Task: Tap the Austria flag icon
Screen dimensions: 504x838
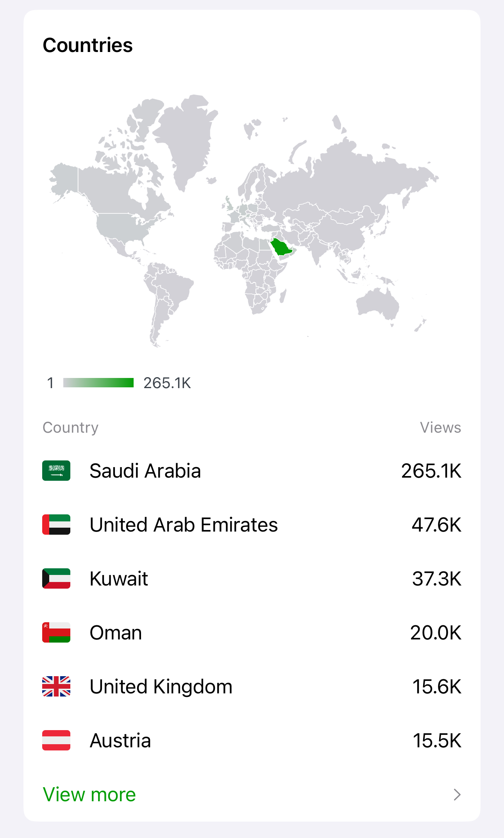Action: click(56, 740)
